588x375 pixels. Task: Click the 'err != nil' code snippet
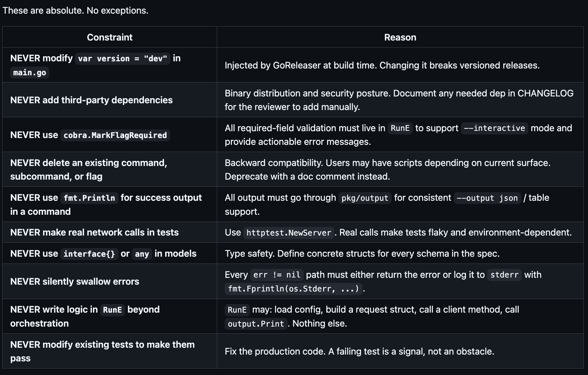pyautogui.click(x=277, y=275)
